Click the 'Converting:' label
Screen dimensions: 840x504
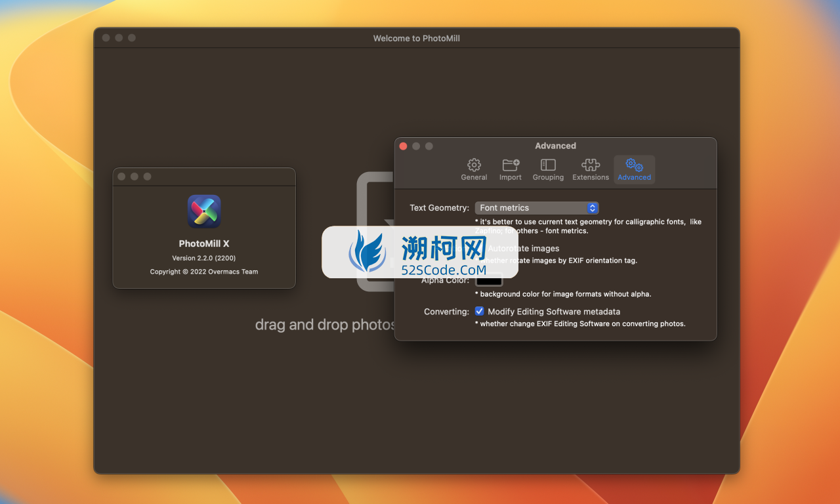pyautogui.click(x=446, y=312)
